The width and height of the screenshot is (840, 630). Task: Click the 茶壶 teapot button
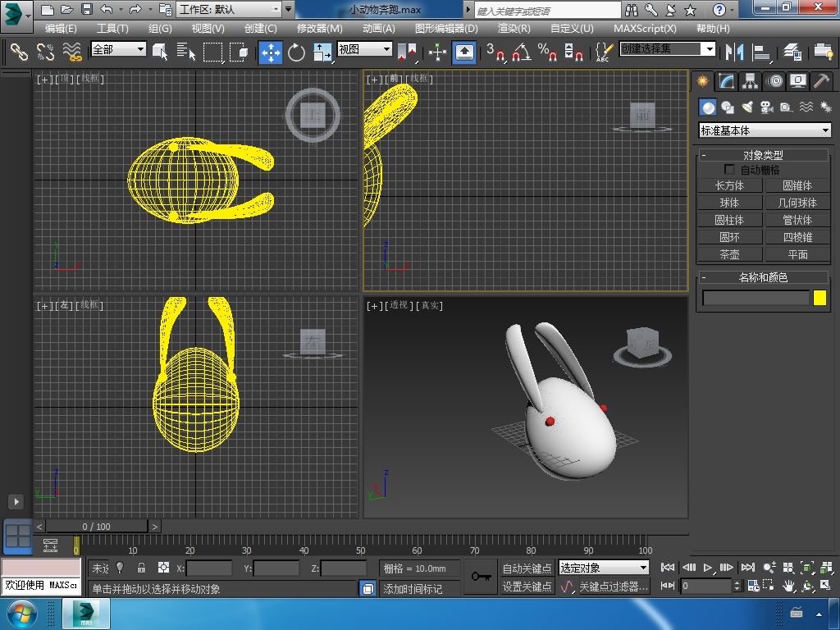729,254
